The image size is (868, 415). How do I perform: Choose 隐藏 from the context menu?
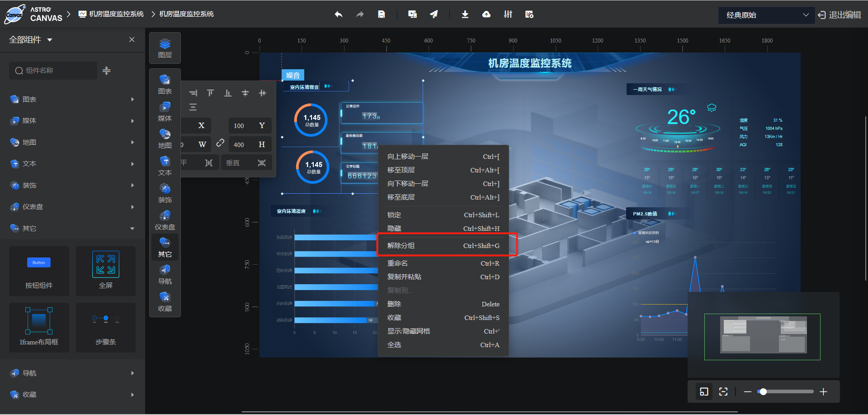443,229
